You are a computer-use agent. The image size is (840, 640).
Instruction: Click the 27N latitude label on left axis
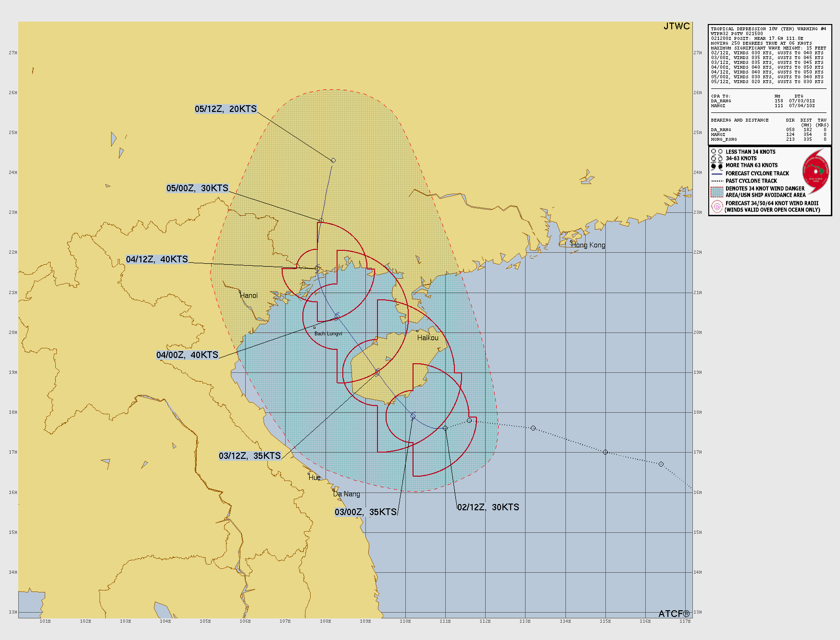13,53
